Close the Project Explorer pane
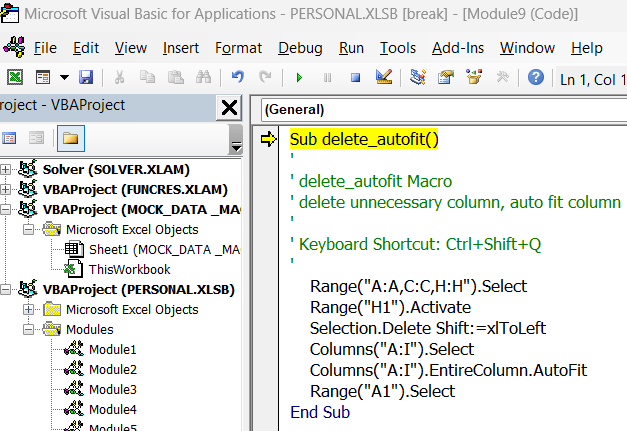Image resolution: width=627 pixels, height=431 pixels. point(229,108)
